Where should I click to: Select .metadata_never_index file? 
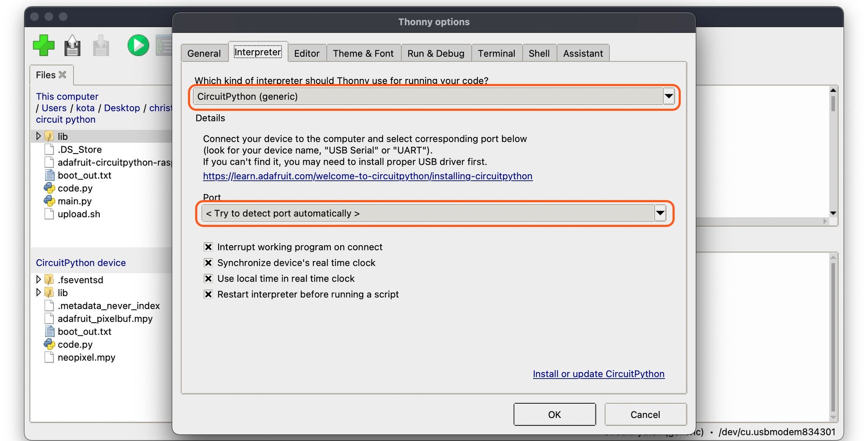[x=108, y=306]
